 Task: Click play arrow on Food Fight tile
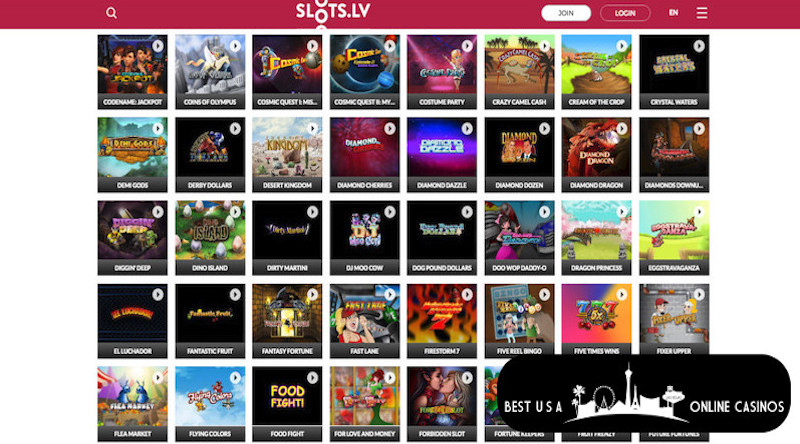coord(312,378)
